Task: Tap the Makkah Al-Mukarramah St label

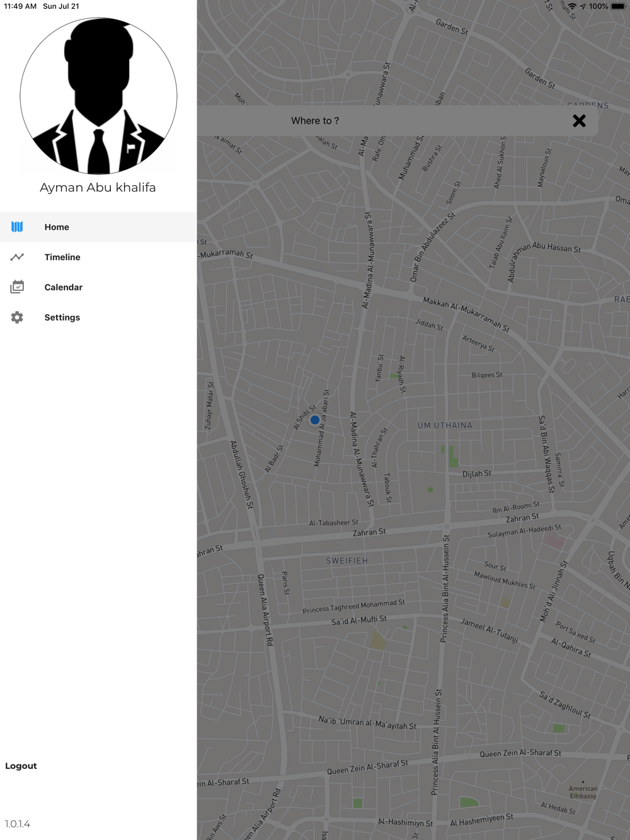Action: point(466,314)
